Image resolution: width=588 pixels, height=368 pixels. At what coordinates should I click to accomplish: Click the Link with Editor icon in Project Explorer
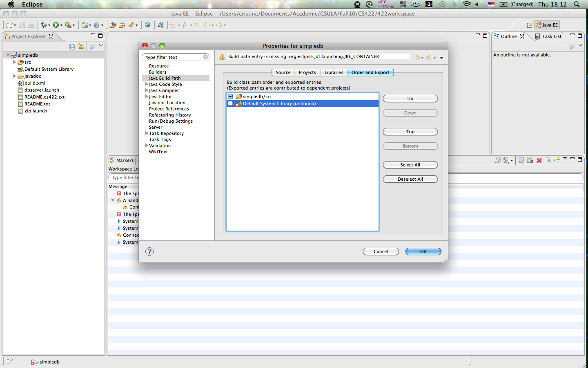point(81,47)
